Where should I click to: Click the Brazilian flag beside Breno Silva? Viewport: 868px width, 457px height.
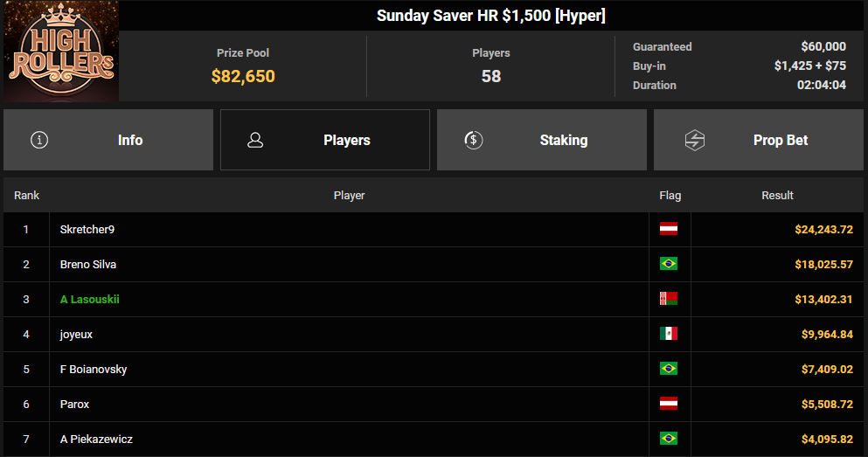coord(668,264)
